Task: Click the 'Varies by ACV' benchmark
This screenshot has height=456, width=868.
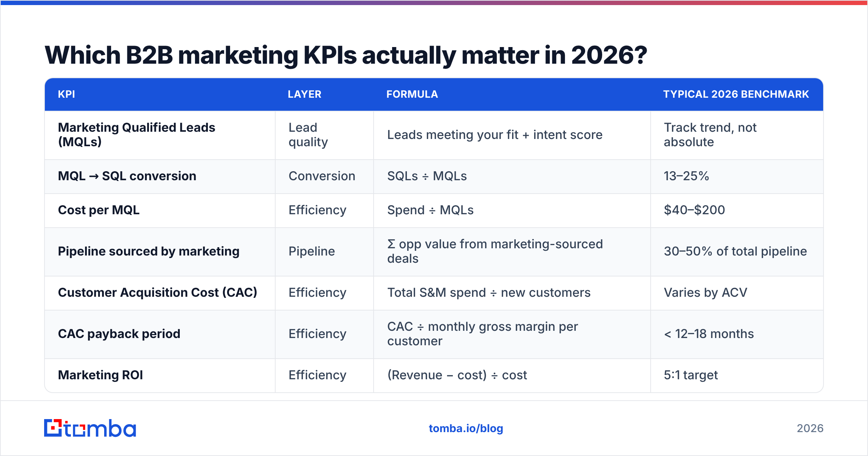Action: point(706,292)
